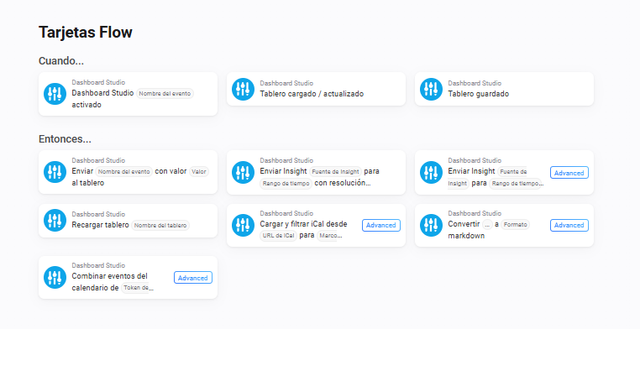
Task: Select the 'Valor' tag on the 'Enviar' card
Action: [x=199, y=171]
